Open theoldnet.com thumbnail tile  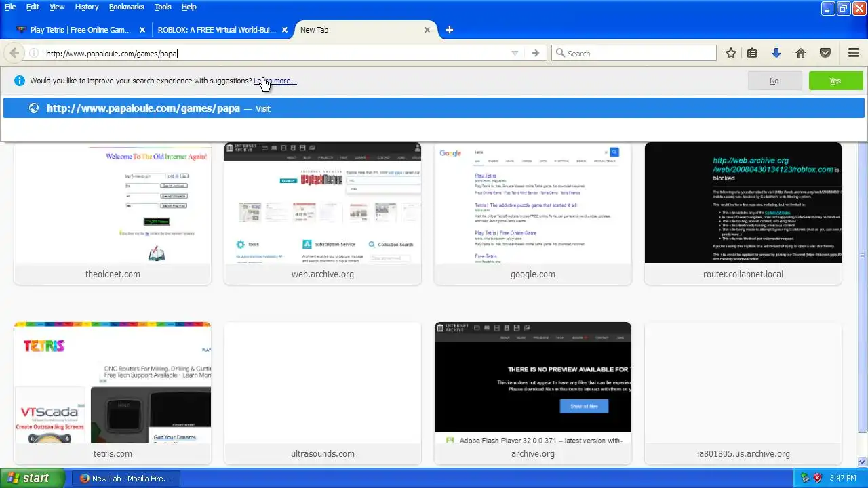tap(113, 213)
